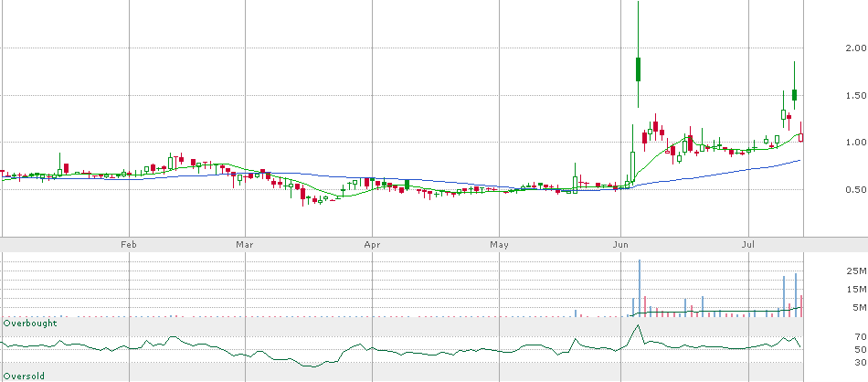
Task: Click the 0.50 price axis label
Action: pos(856,190)
